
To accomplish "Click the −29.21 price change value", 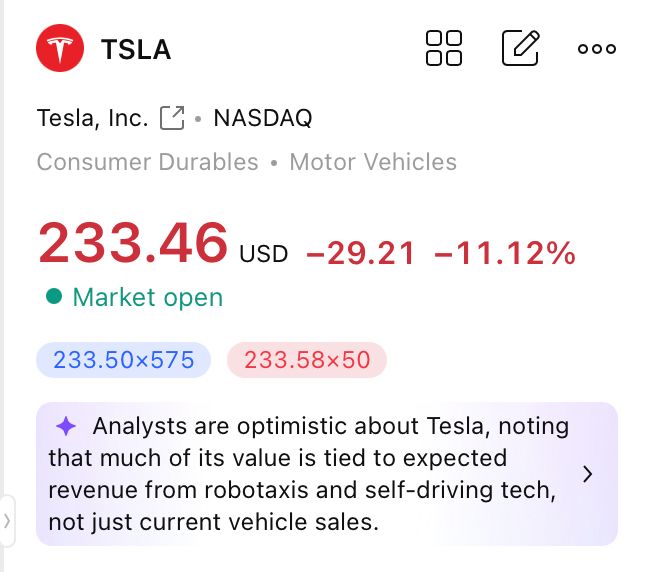I will (360, 254).
